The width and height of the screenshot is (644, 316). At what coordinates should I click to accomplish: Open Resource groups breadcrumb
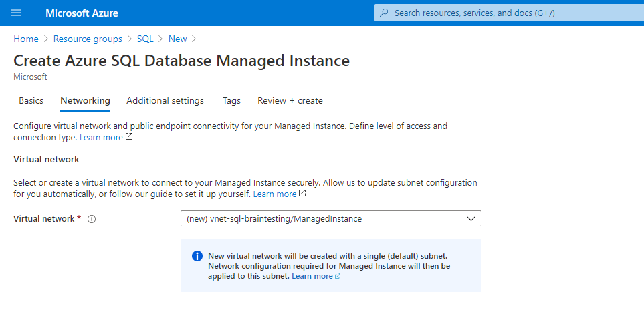(x=88, y=39)
